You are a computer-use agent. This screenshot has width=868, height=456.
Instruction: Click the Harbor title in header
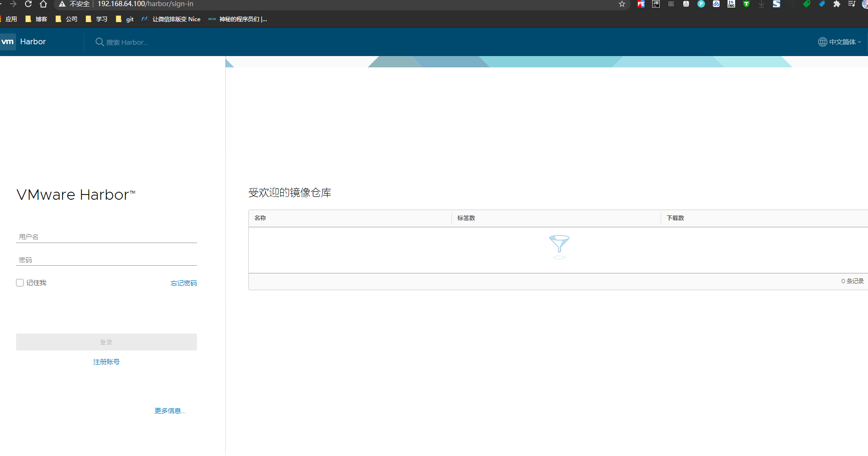tap(33, 41)
